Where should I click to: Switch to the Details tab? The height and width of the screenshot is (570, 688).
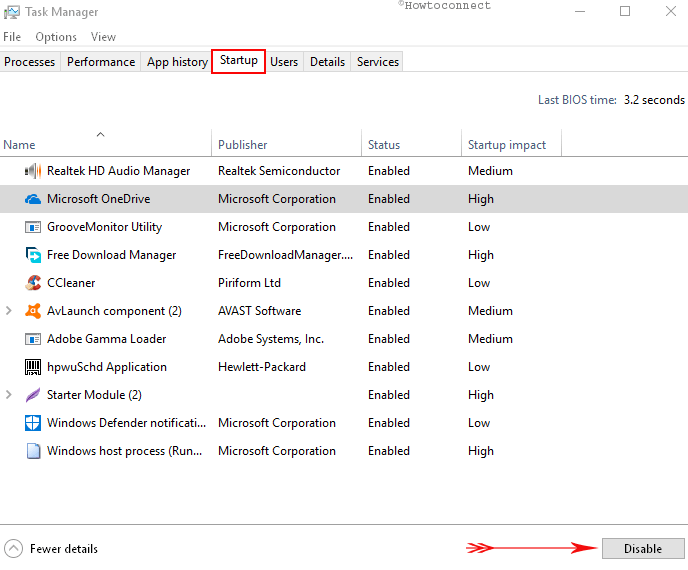click(x=327, y=62)
